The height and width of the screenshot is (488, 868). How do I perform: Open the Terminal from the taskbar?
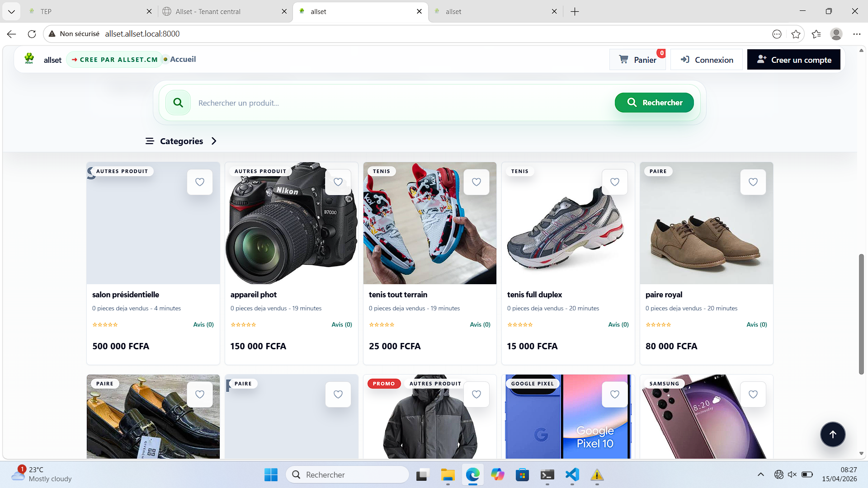pyautogui.click(x=547, y=475)
